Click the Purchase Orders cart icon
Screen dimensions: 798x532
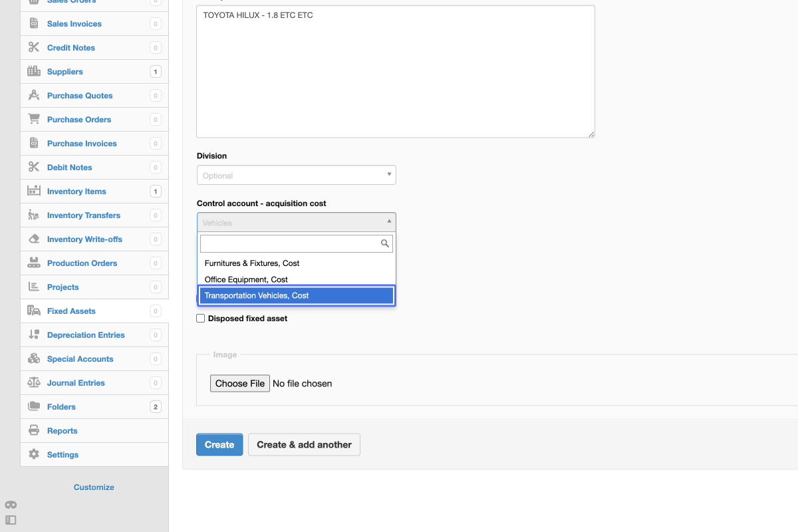34,120
